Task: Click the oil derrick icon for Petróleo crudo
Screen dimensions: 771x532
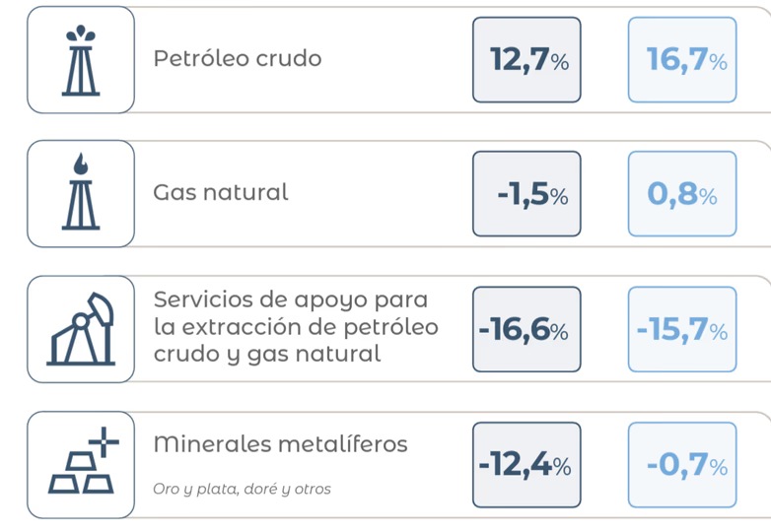Action: click(x=81, y=60)
